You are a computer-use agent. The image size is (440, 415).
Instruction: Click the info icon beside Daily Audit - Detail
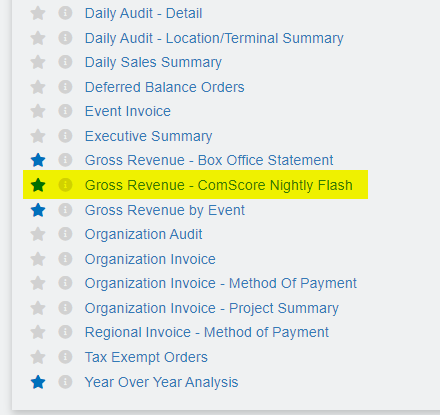click(x=65, y=13)
